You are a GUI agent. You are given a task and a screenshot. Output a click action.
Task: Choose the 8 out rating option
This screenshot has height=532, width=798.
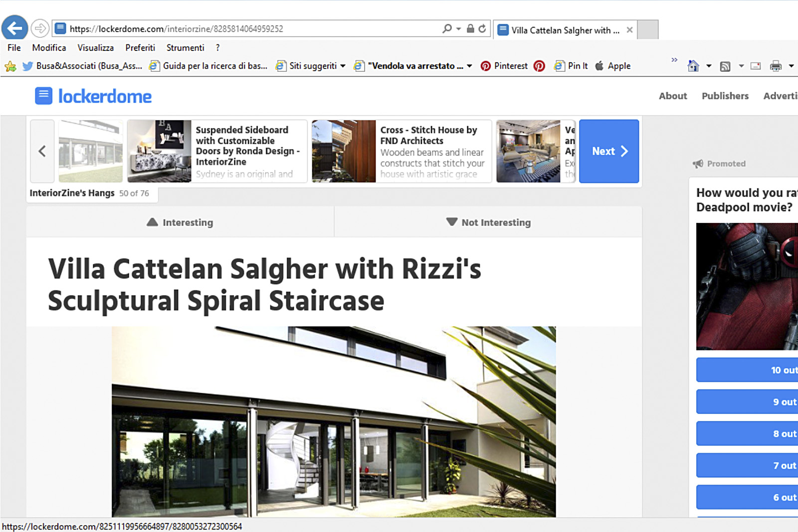(747, 434)
